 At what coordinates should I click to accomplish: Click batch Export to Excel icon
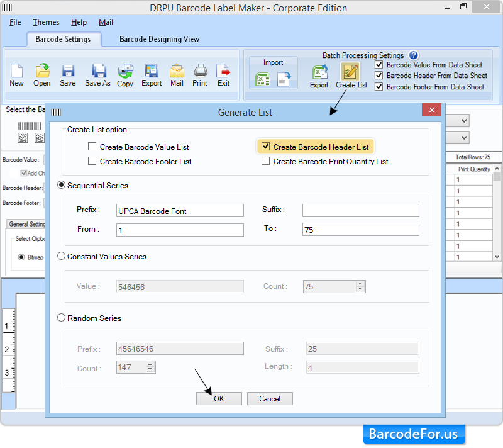click(319, 72)
